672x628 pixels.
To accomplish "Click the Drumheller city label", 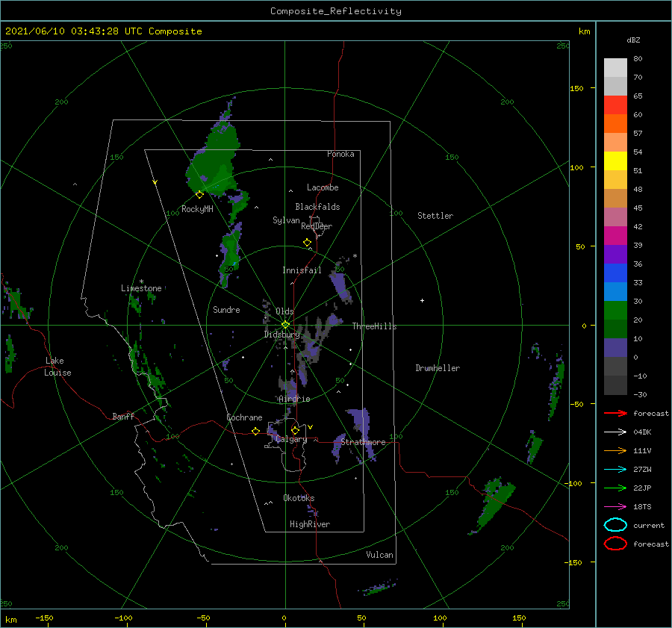I will (437, 368).
